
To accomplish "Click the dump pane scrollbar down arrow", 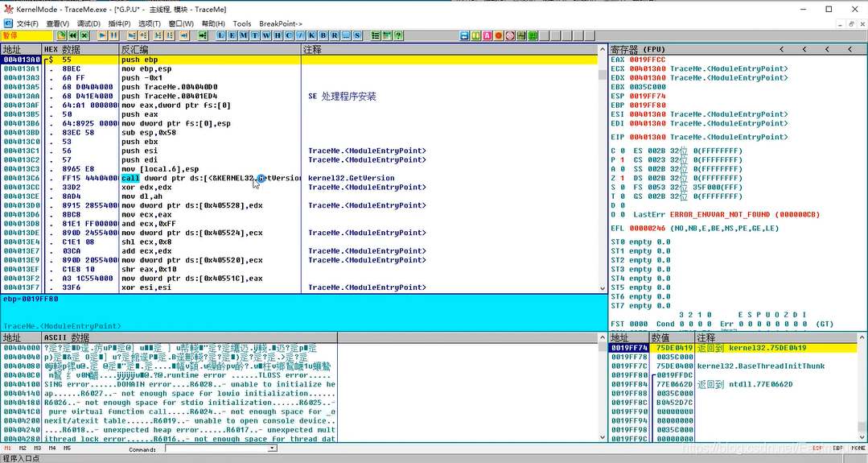I will point(603,437).
